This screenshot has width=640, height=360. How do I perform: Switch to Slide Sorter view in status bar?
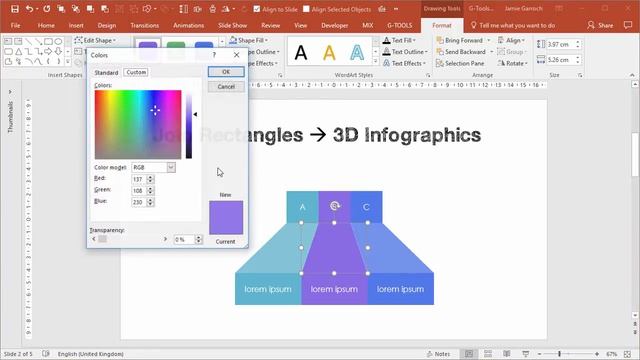tap(488, 354)
